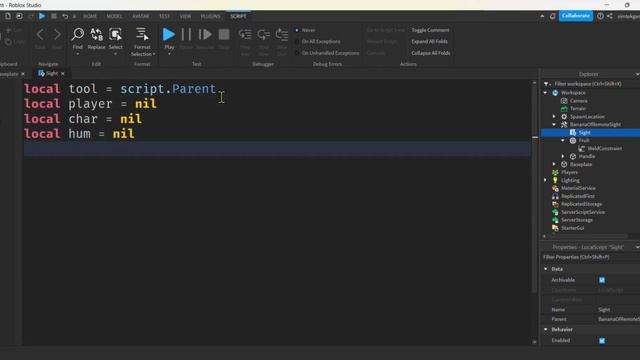Click the Terrain icon in Explorer
Viewport: 640px width, 360px height.
(x=564, y=109)
